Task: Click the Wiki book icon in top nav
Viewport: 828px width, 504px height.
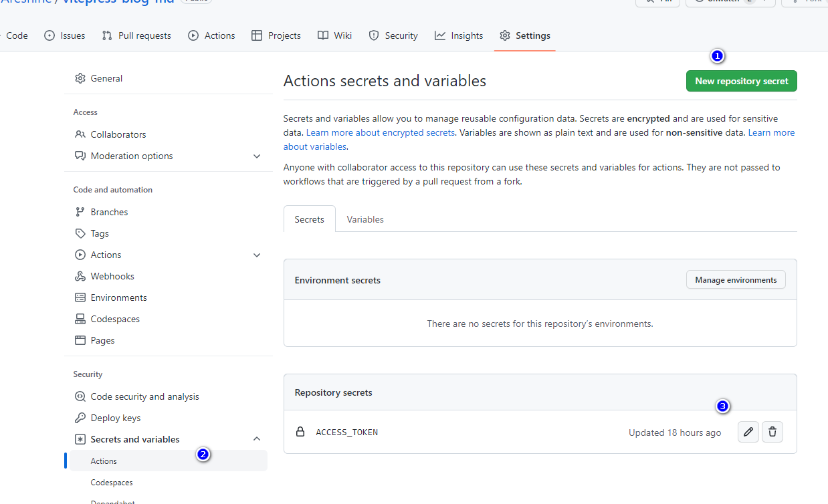Action: tap(323, 35)
